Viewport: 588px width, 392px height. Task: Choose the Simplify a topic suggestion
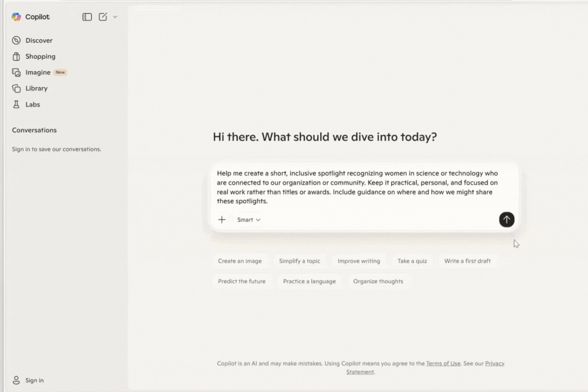[300, 261]
